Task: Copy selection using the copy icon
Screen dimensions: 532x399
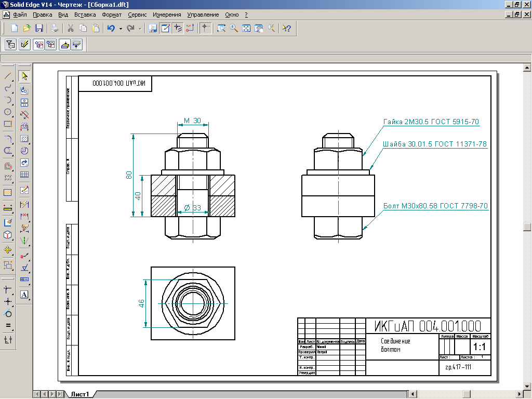Action: click(83, 28)
